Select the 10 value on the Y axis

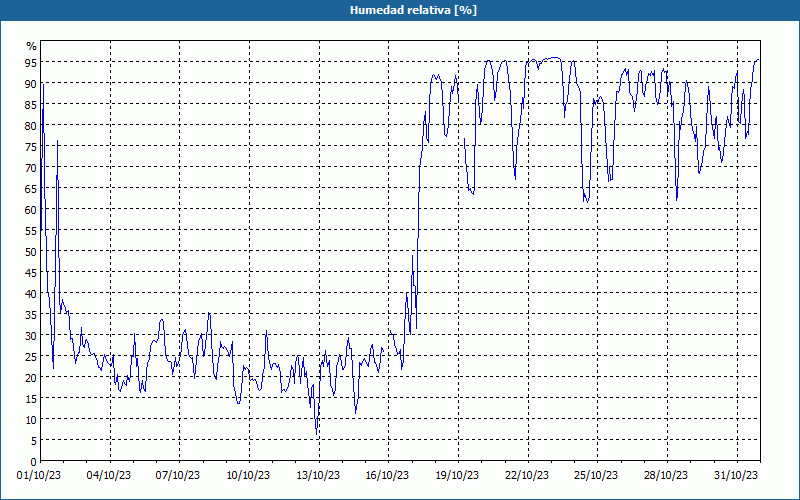tap(31, 419)
